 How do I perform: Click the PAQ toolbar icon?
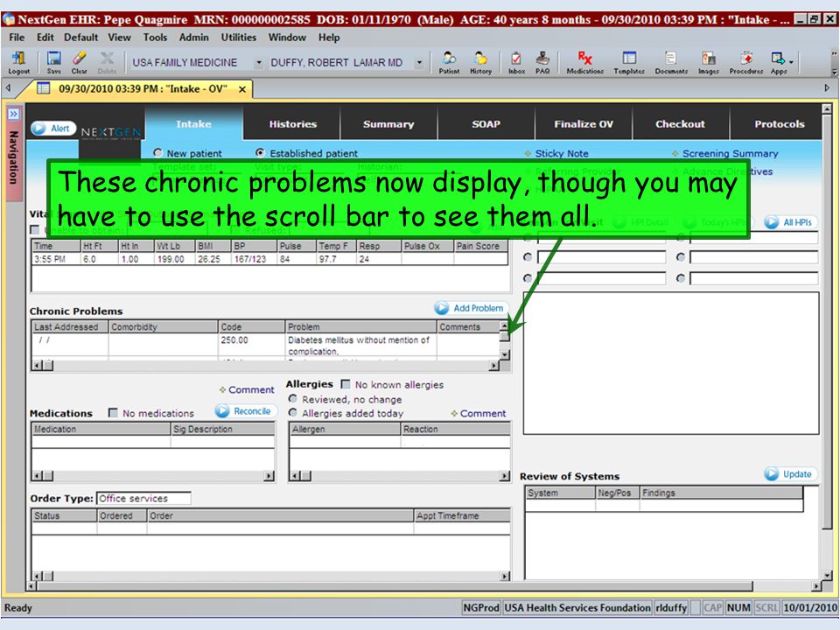[x=542, y=62]
